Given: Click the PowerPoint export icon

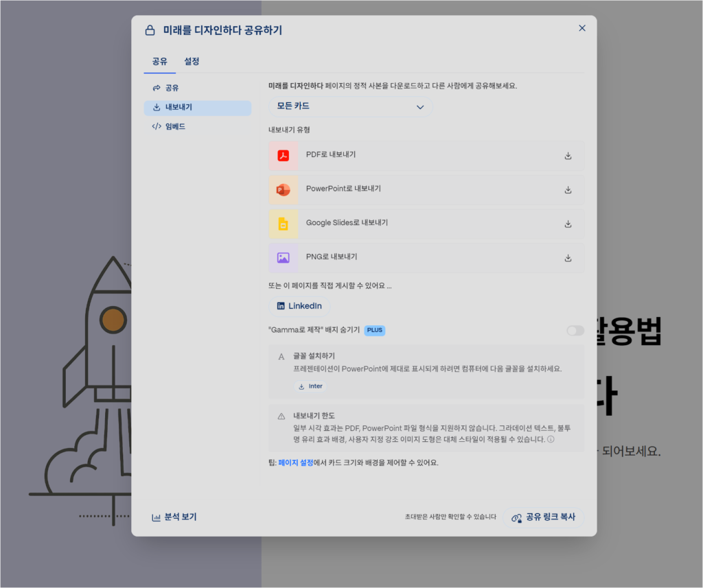Looking at the screenshot, I should [283, 189].
